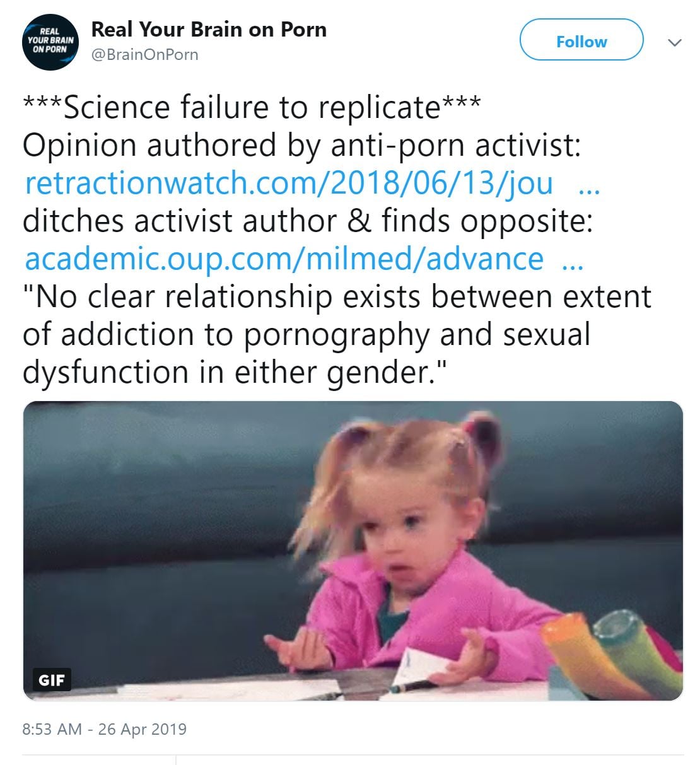Open the 8:53 AM tweet timestamp
This screenshot has width=700, height=765.
[52, 729]
